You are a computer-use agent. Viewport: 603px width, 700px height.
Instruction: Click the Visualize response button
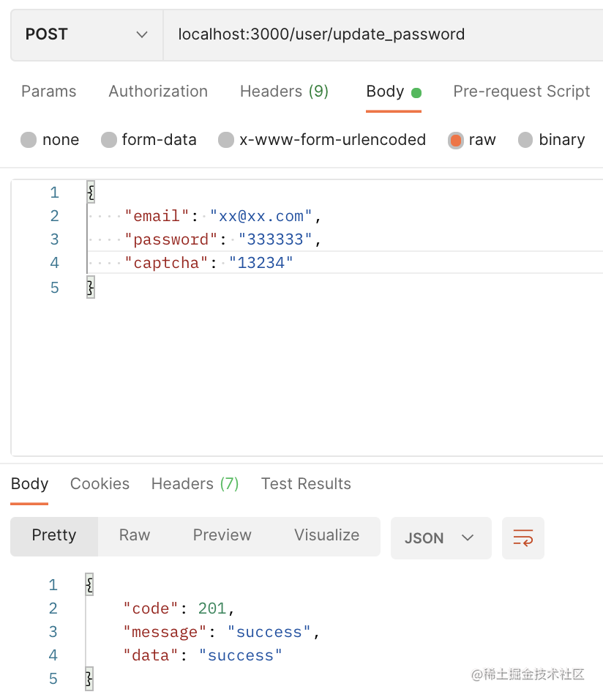pyautogui.click(x=326, y=535)
